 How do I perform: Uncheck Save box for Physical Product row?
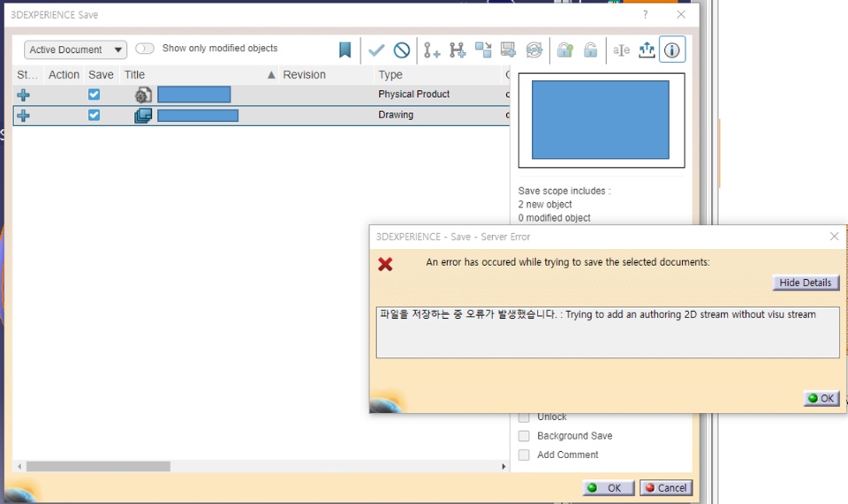pos(95,94)
